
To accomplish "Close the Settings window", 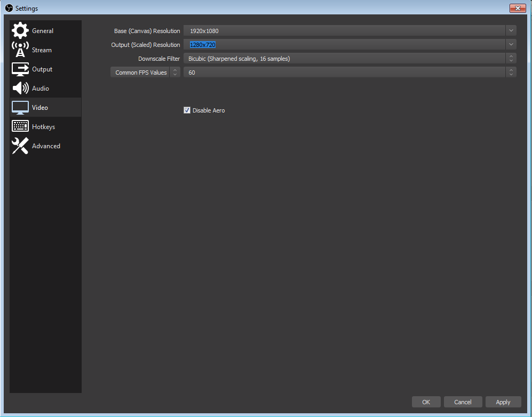I will tap(518, 8).
